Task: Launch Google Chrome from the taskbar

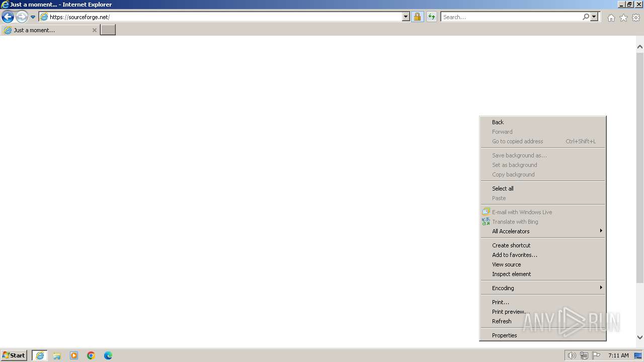Action: pos(91,355)
